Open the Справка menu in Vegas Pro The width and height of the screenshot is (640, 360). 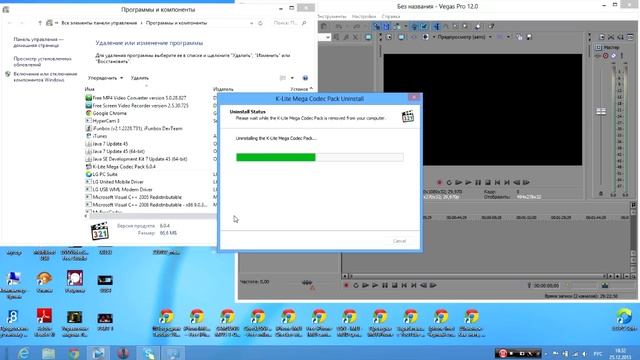391,17
